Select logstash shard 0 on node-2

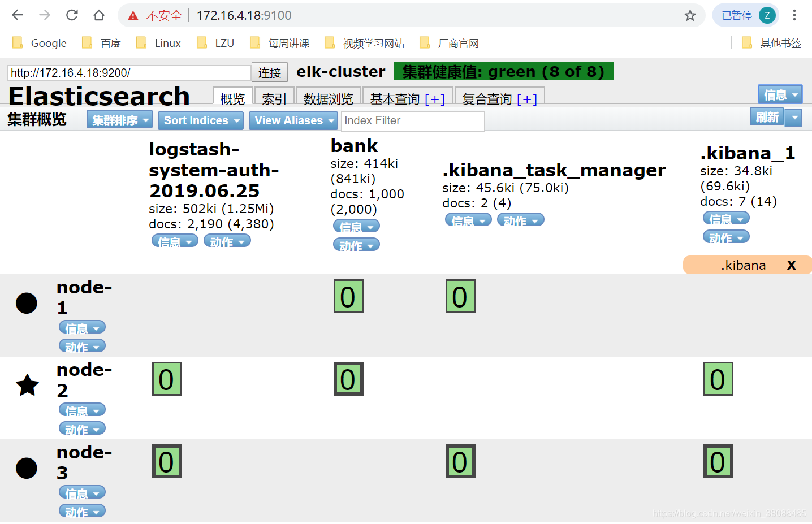tap(167, 379)
